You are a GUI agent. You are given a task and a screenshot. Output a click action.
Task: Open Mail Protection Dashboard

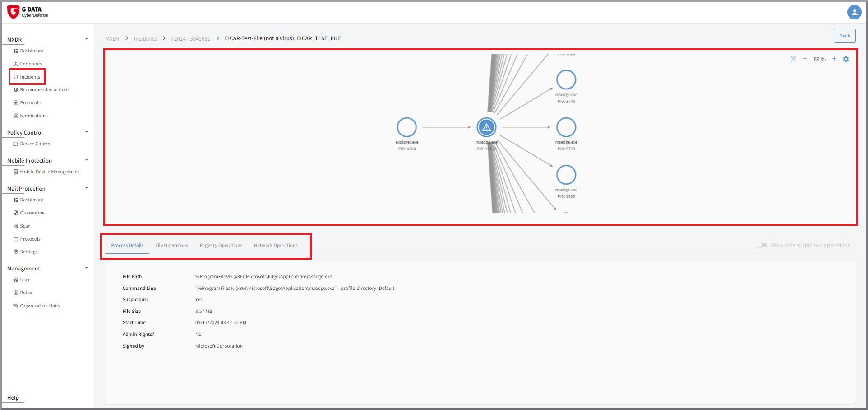(x=28, y=200)
